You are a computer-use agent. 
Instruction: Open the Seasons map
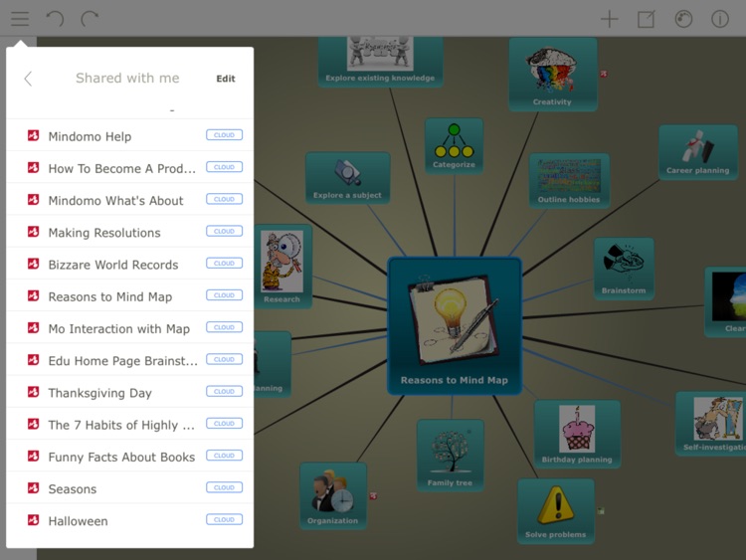point(129,488)
